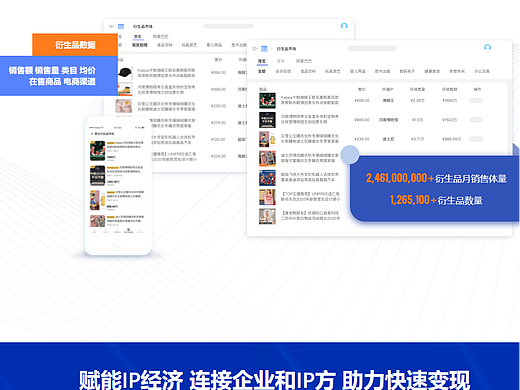Open the black cap thumbnail in back window

[x=124, y=72]
